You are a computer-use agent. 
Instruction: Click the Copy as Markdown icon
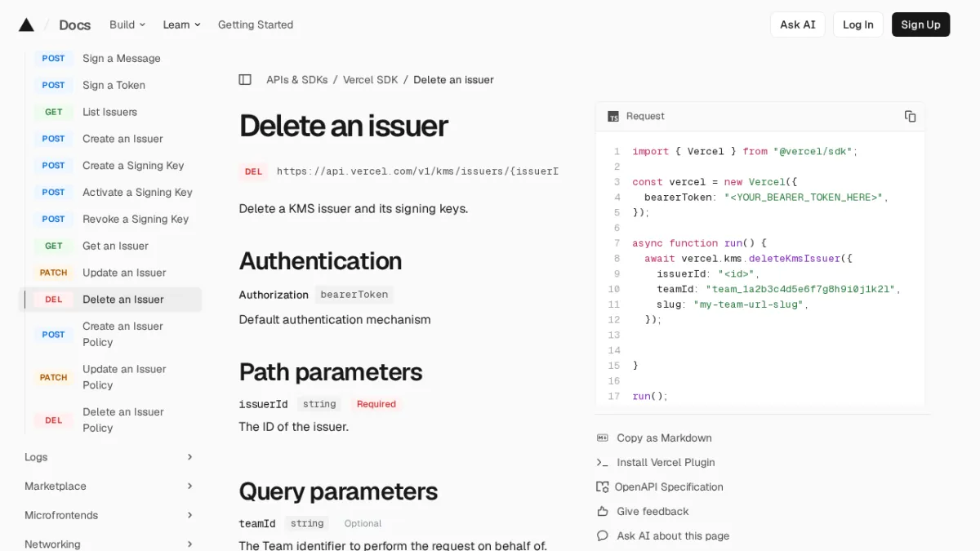point(603,438)
